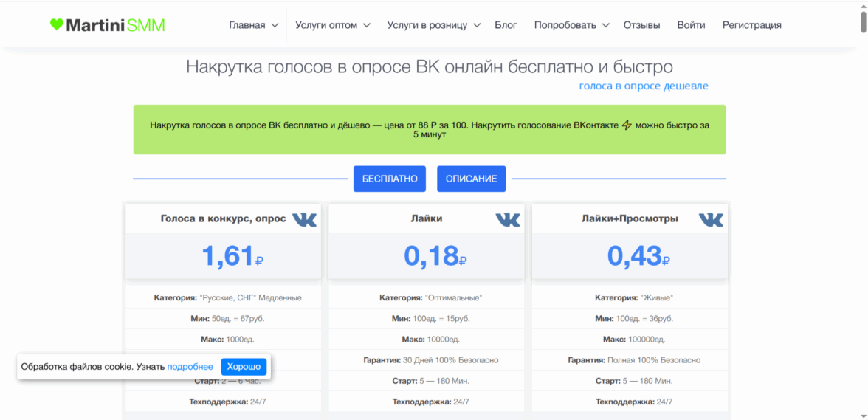Click Старт 5 — 180 Мин. in Лайки card
This screenshot has width=868, height=420.
coord(427,382)
